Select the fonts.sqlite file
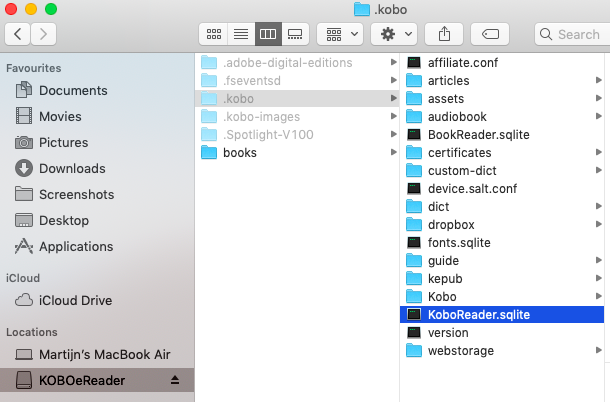This screenshot has height=402, width=610. (502, 242)
